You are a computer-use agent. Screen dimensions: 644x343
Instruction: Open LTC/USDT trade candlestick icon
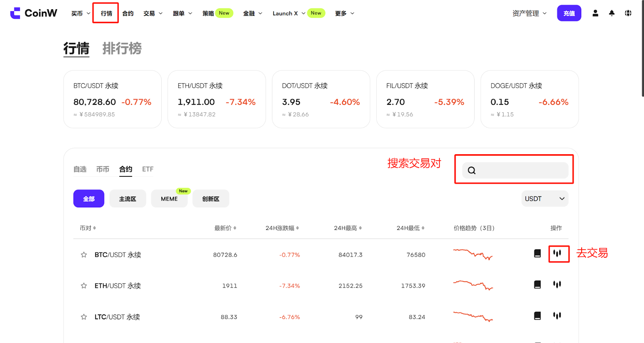pyautogui.click(x=557, y=316)
